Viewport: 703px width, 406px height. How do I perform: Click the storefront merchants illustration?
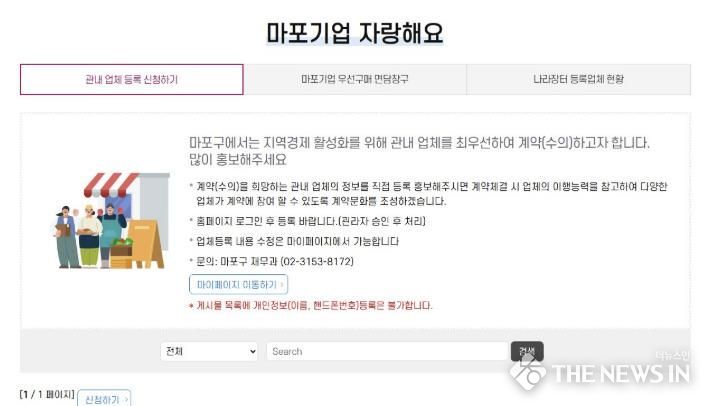click(x=112, y=220)
